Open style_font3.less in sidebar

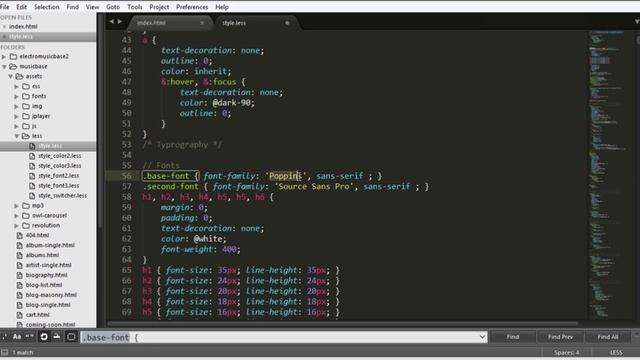[x=59, y=186]
